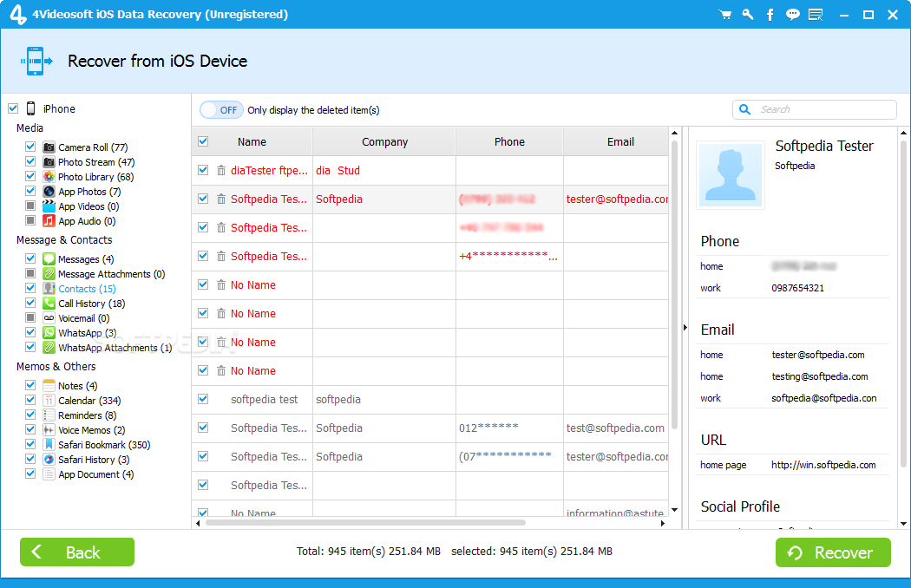Select 'softpedia test' contact row
Screen dimensions: 911x588
pyautogui.click(x=430, y=400)
